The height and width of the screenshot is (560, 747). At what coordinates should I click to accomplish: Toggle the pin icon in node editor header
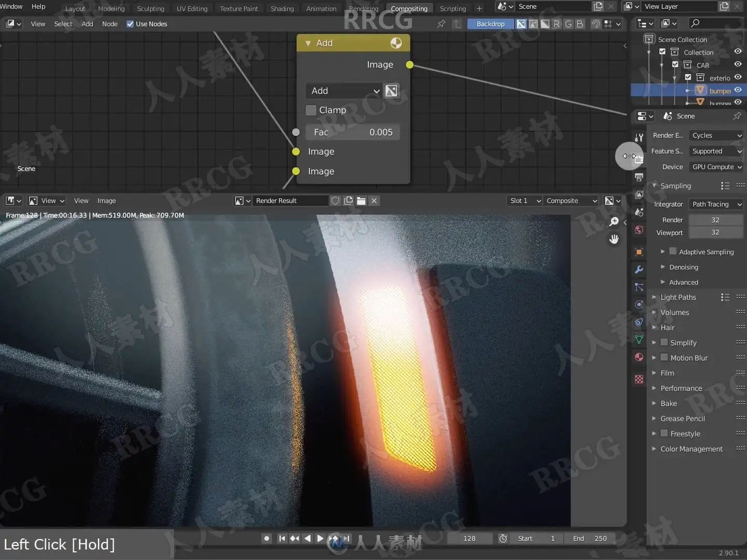click(x=441, y=24)
